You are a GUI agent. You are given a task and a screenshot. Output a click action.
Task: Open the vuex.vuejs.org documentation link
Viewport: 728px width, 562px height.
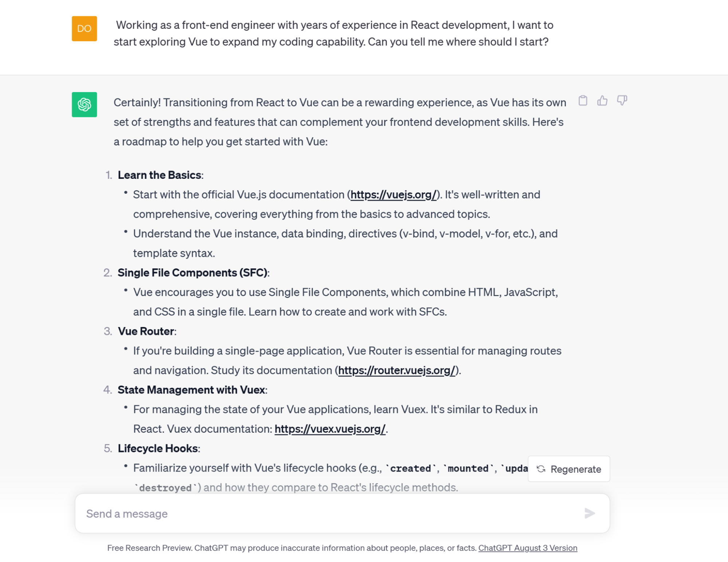click(330, 429)
